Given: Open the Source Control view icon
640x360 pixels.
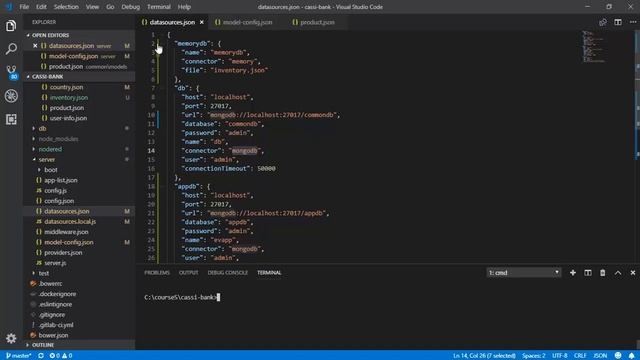Looking at the screenshot, I should [x=11, y=72].
